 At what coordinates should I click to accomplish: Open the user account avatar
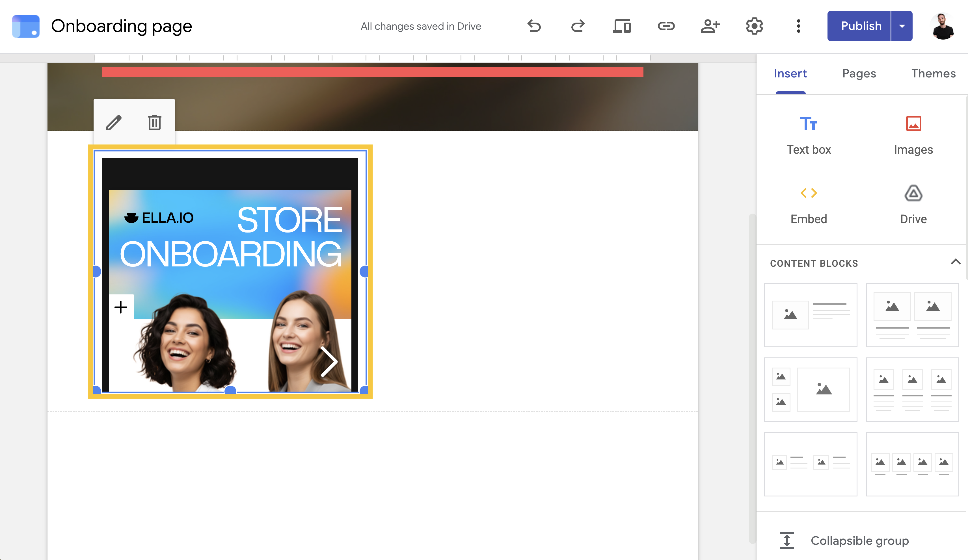tap(943, 26)
